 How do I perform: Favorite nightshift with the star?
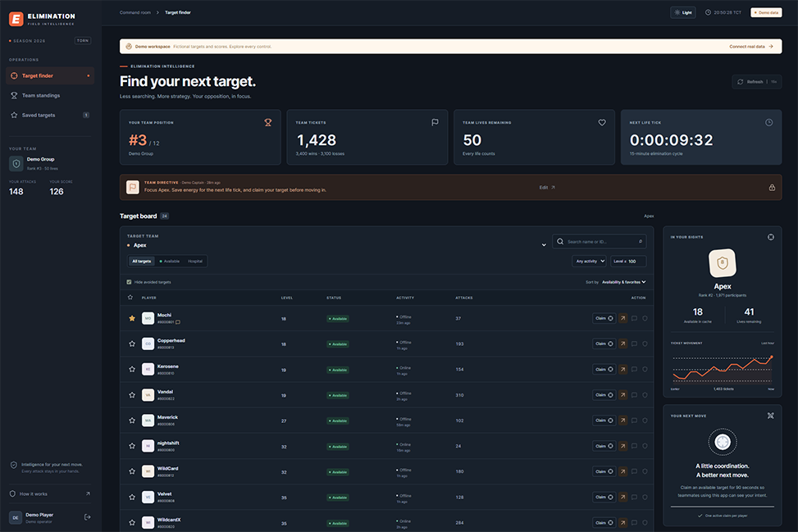(x=132, y=446)
